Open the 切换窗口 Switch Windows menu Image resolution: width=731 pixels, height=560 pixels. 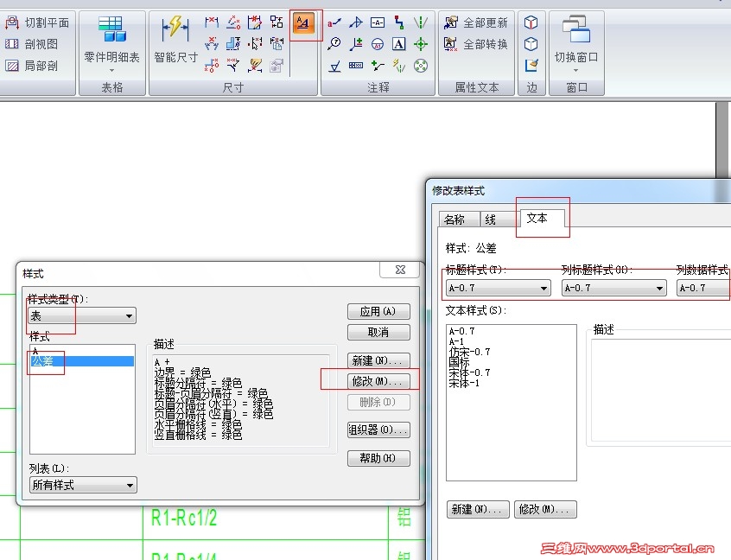click(576, 42)
